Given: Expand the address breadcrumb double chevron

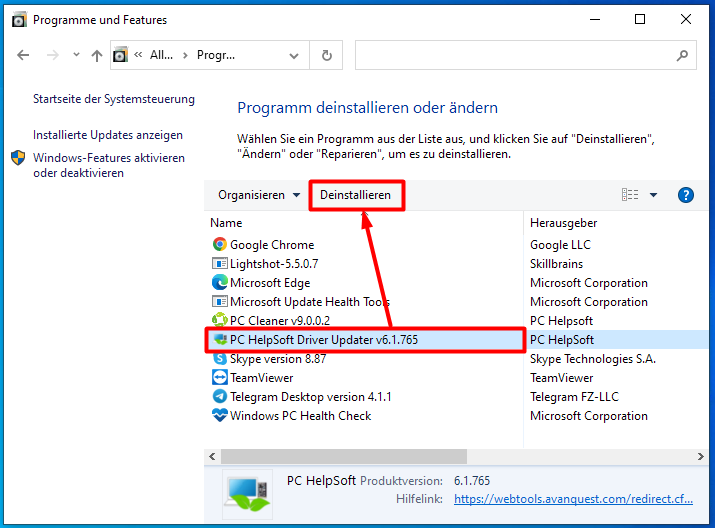Looking at the screenshot, I should click(x=138, y=55).
